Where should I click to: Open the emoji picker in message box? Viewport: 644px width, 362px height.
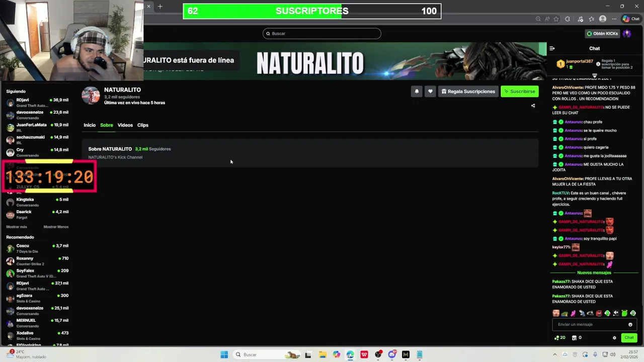point(630,324)
